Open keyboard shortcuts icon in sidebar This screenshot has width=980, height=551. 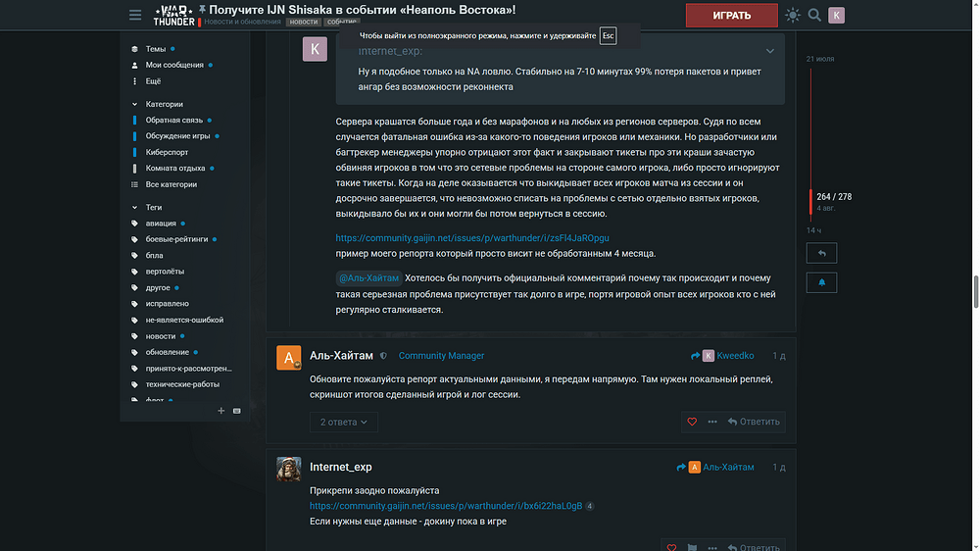[x=237, y=411]
